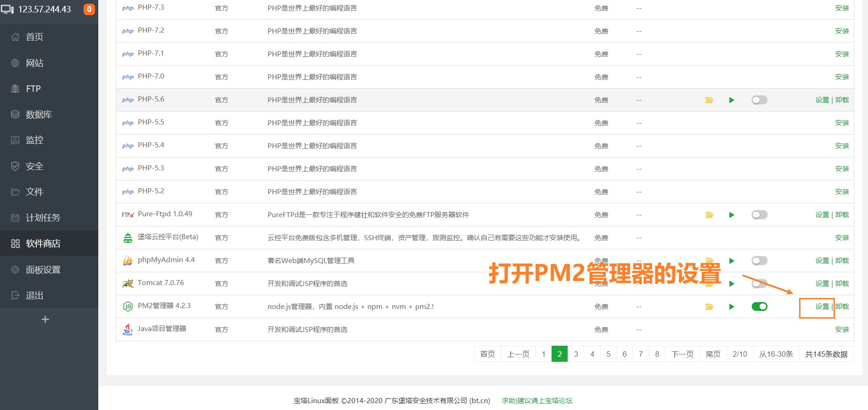Open folder icon for PM2管理器 4.2.3
Screen dimensions: 868x410
(709, 307)
